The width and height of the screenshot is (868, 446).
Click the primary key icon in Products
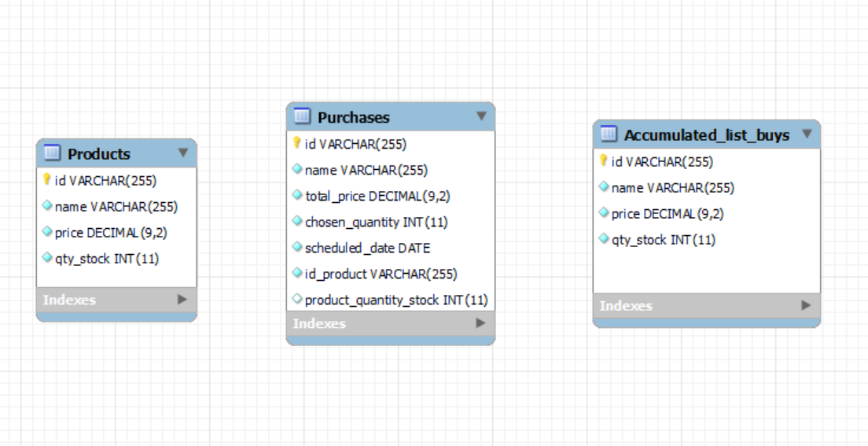47,179
